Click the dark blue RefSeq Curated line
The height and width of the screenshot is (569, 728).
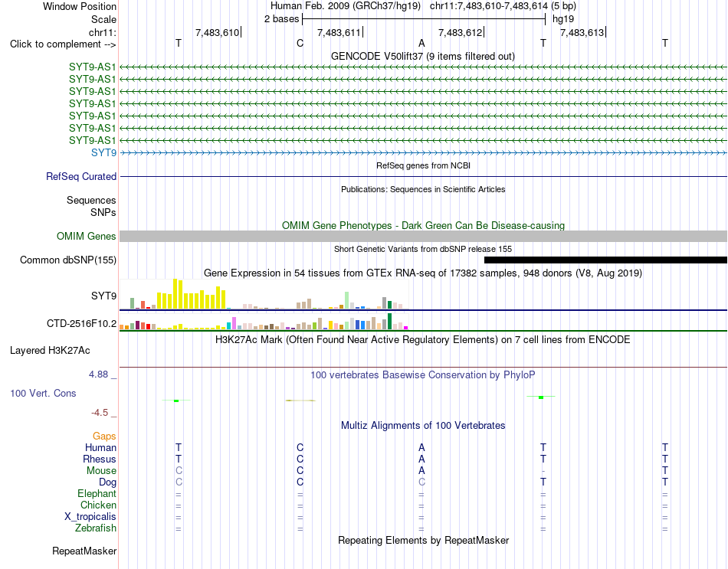(424, 176)
